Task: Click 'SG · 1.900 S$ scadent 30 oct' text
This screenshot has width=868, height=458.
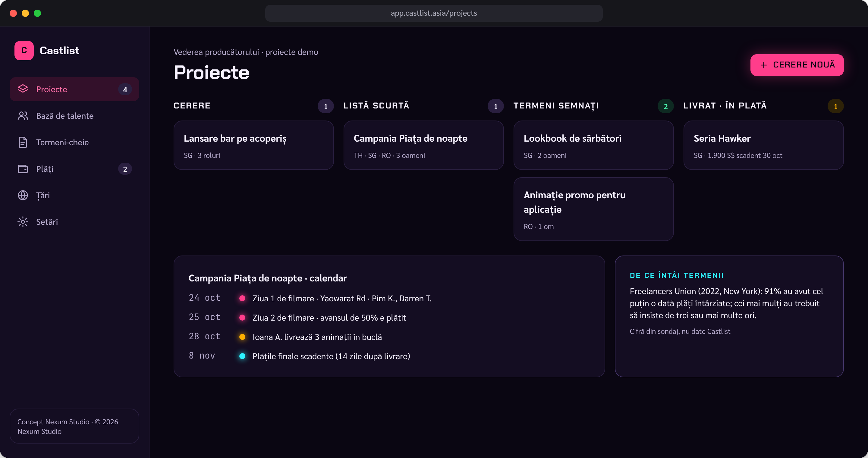Action: (x=738, y=155)
